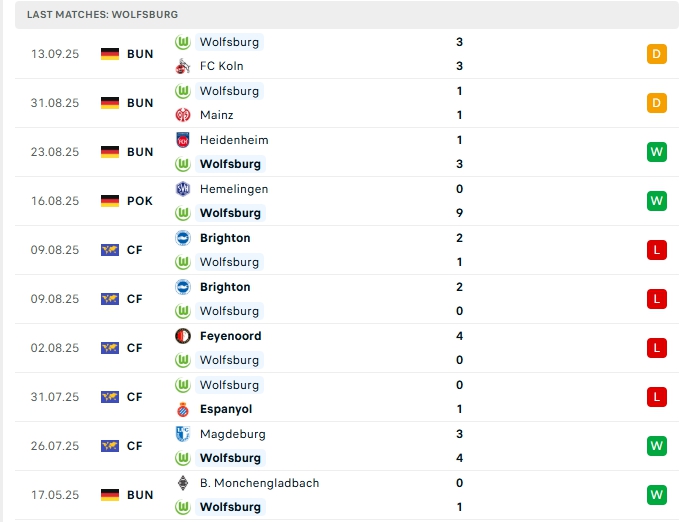
Task: Click the Espanyol club crest
Action: point(183,409)
